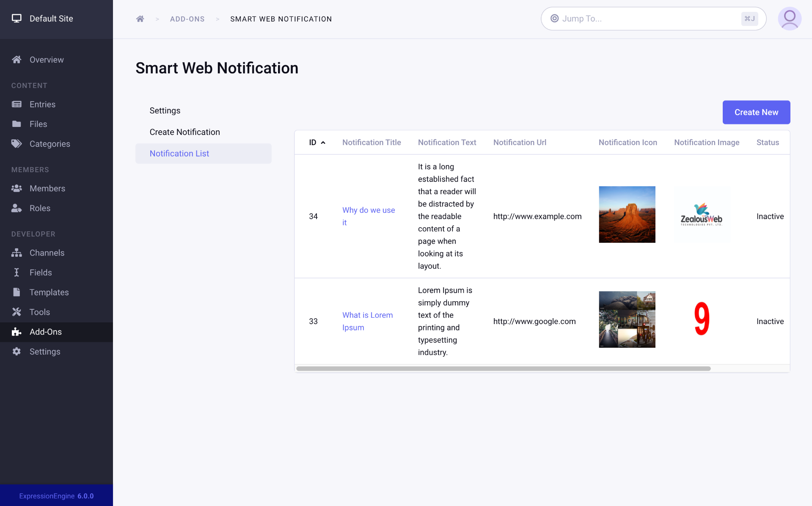812x506 pixels.
Task: Click the Create New button
Action: click(x=756, y=112)
